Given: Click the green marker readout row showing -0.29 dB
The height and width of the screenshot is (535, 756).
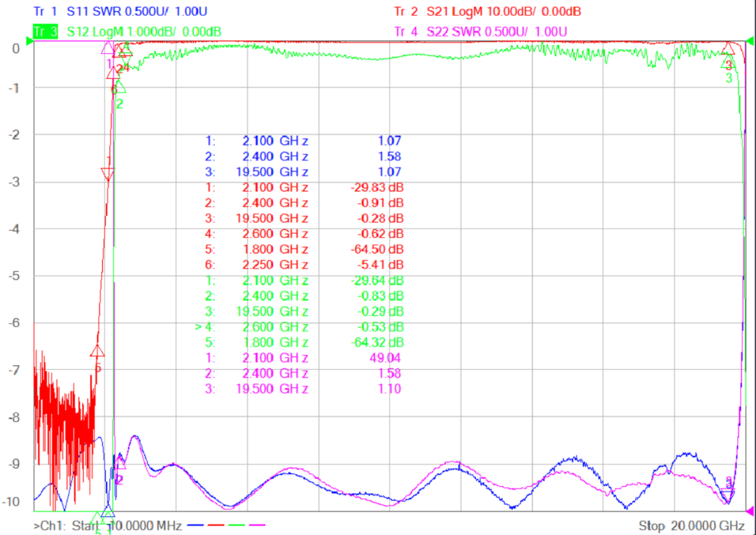Looking at the screenshot, I should pos(304,311).
